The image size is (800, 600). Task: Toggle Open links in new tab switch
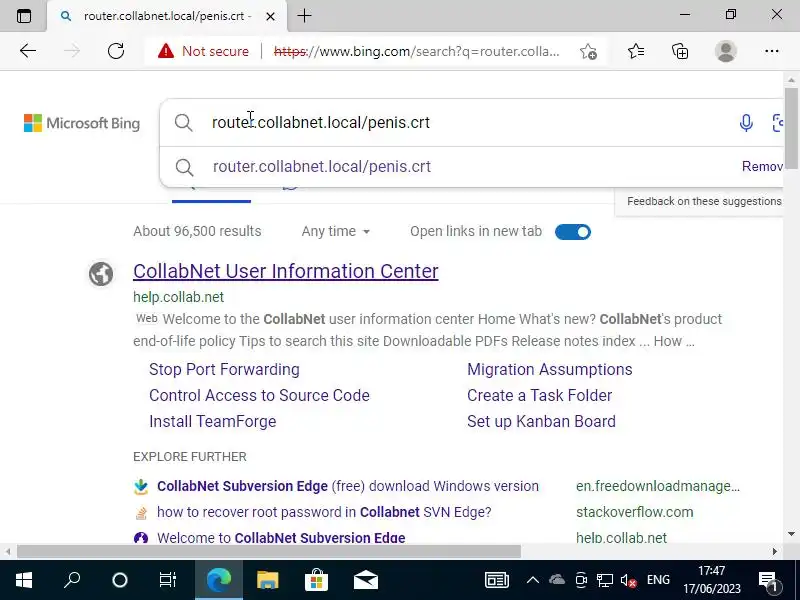click(572, 232)
